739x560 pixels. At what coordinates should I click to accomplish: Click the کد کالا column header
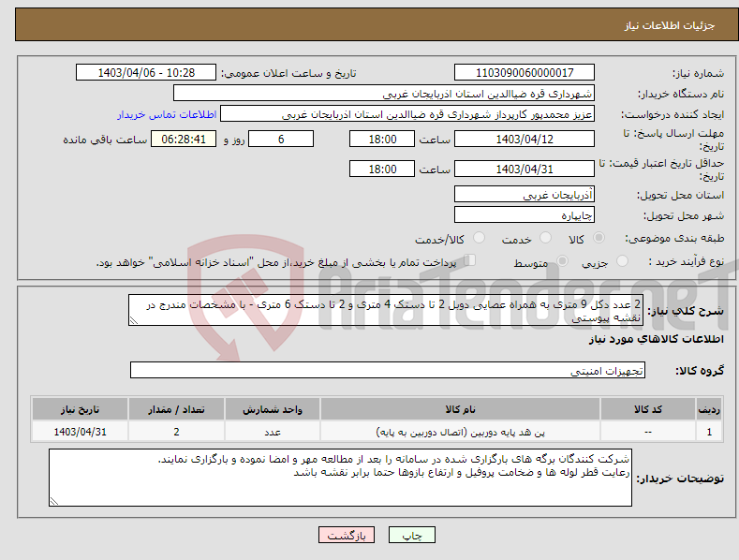pyautogui.click(x=648, y=409)
